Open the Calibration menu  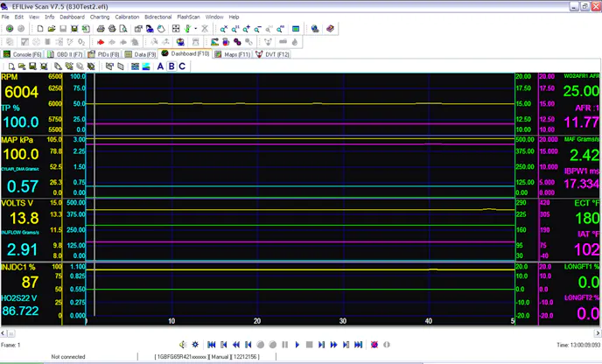point(127,17)
